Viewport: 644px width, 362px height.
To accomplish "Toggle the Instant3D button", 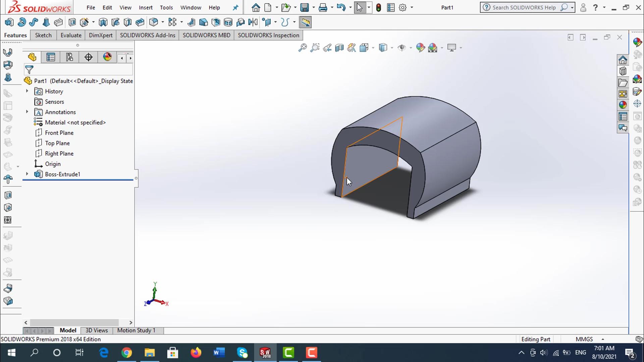I will pos(305,22).
